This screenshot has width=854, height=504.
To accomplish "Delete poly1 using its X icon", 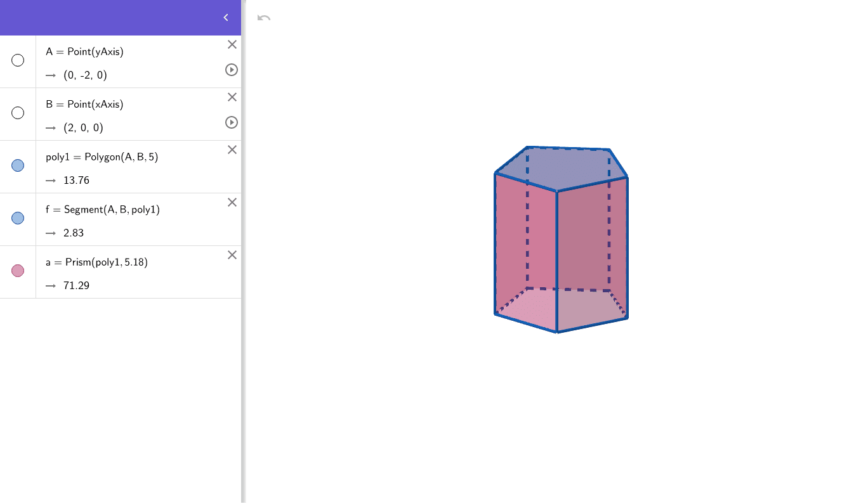I will (232, 150).
